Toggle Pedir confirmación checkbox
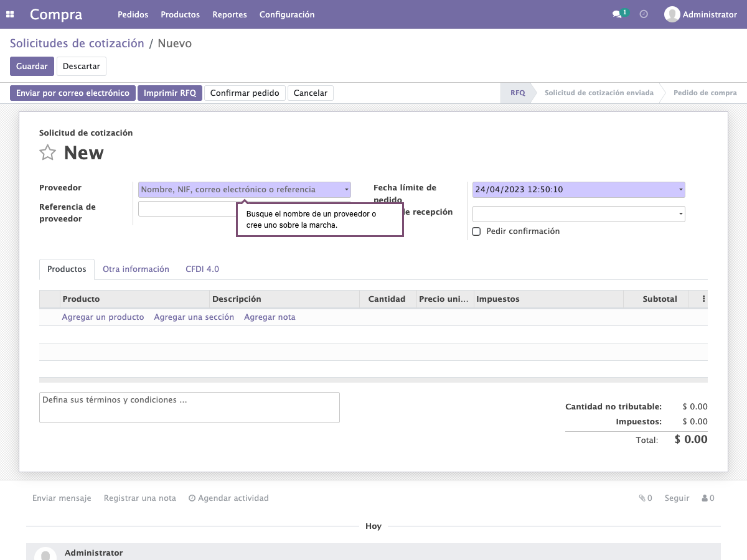Image resolution: width=747 pixels, height=560 pixels. pyautogui.click(x=476, y=231)
